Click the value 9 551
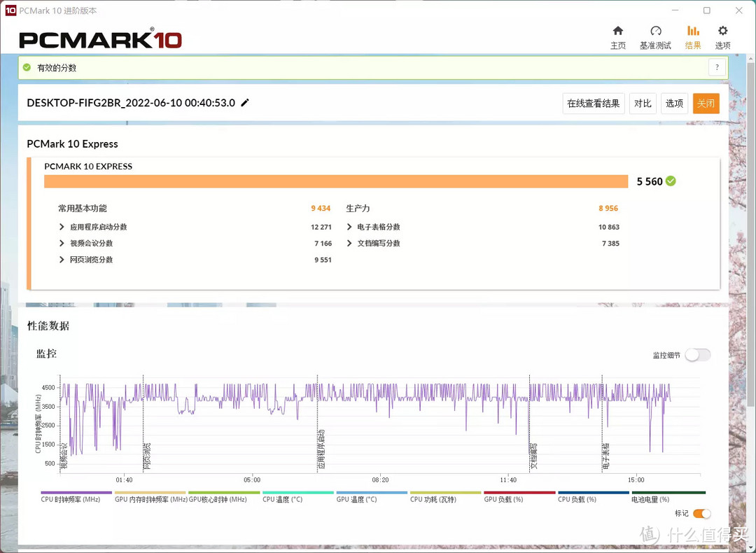Viewport: 756px width, 553px height. pos(323,260)
